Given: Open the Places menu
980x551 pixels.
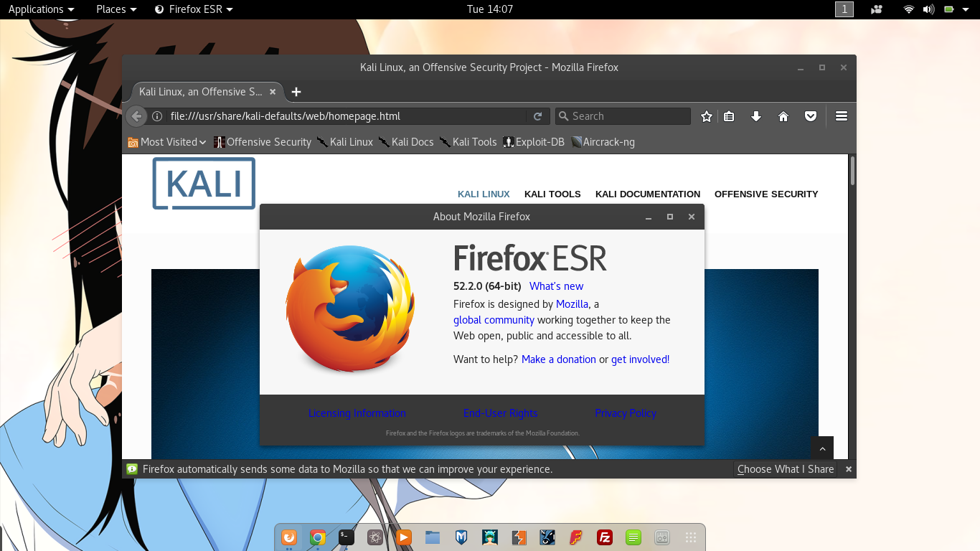Looking at the screenshot, I should 116,9.
